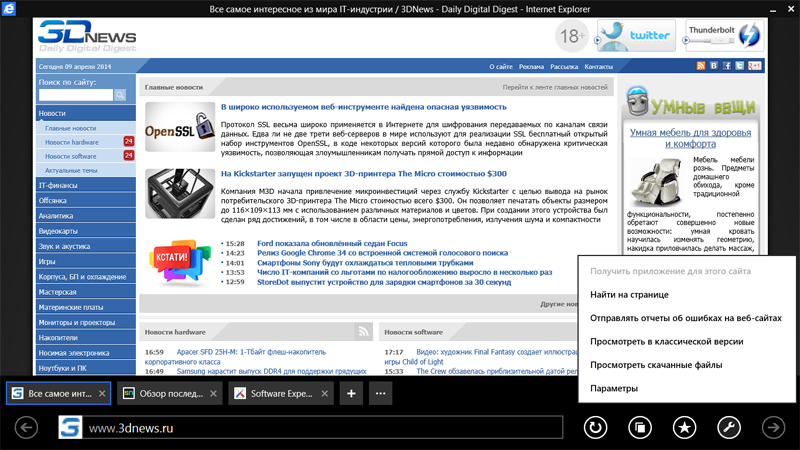Click the massage chair image
Screen dimensions: 800x450
pyautogui.click(x=657, y=182)
